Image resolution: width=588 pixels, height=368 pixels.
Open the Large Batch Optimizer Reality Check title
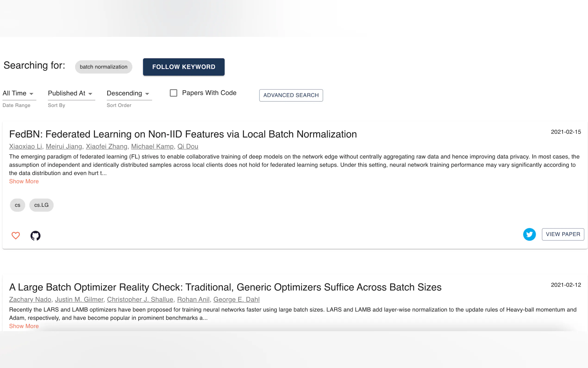tap(225, 287)
